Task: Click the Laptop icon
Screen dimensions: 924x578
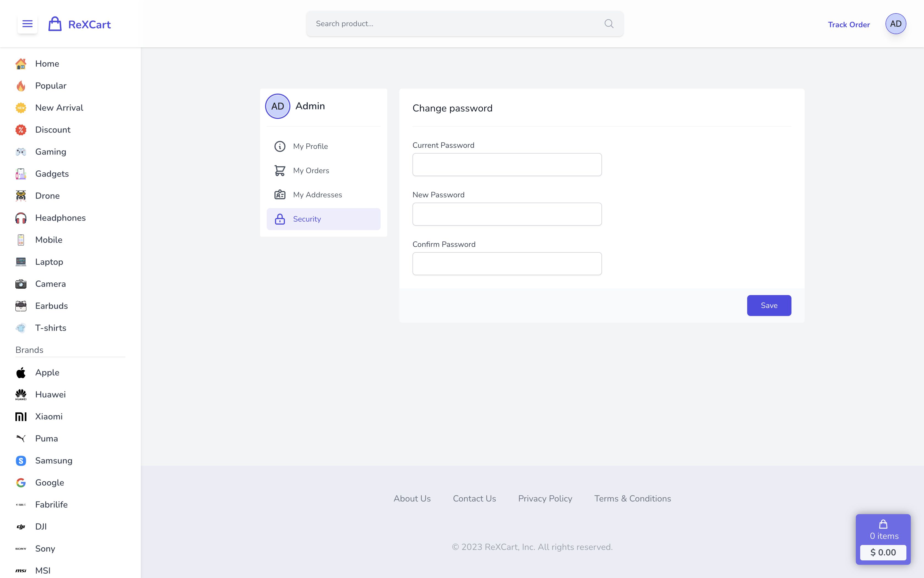Action: (x=21, y=262)
